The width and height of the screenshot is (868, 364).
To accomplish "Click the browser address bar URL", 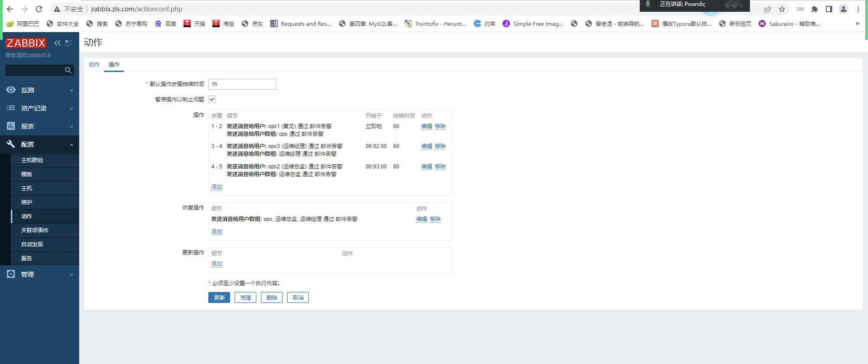I will (136, 9).
